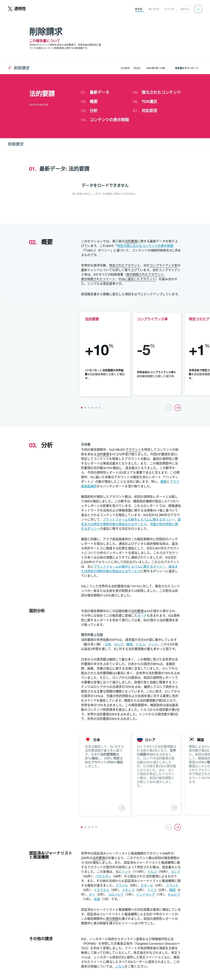The image size is (210, 980).
Task: Expand the 報告書 dropdown in top navigation
Action: click(139, 9)
